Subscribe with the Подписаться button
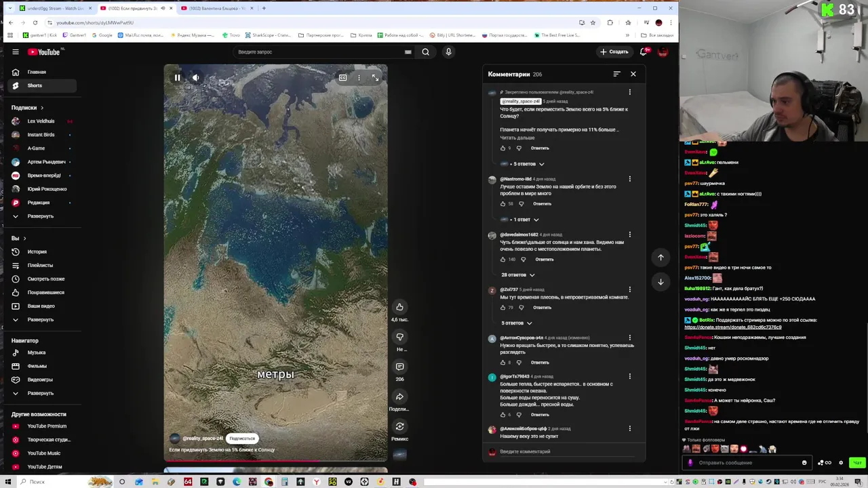Image resolution: width=868 pixels, height=488 pixels. (x=242, y=439)
